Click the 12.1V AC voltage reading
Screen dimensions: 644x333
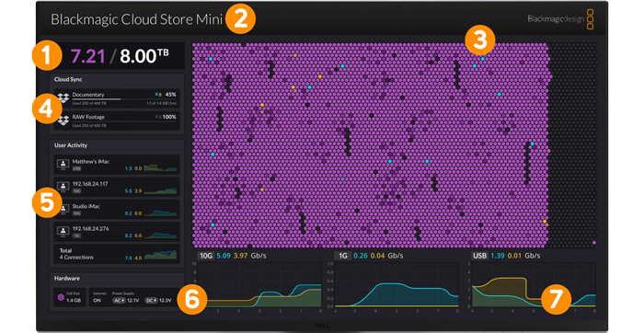pos(133,301)
